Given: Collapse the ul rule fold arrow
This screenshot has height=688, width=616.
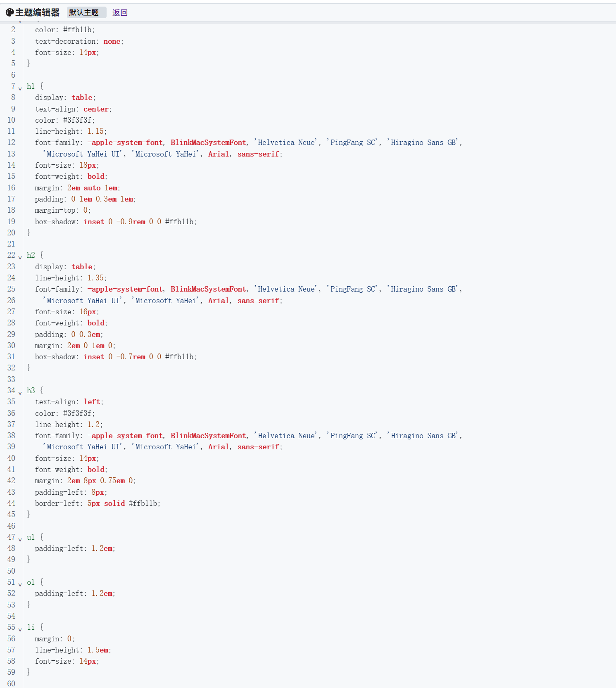Looking at the screenshot, I should pyautogui.click(x=20, y=539).
